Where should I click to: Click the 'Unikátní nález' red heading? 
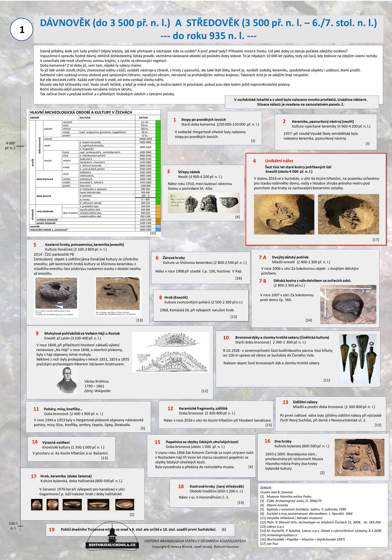(x=279, y=161)
